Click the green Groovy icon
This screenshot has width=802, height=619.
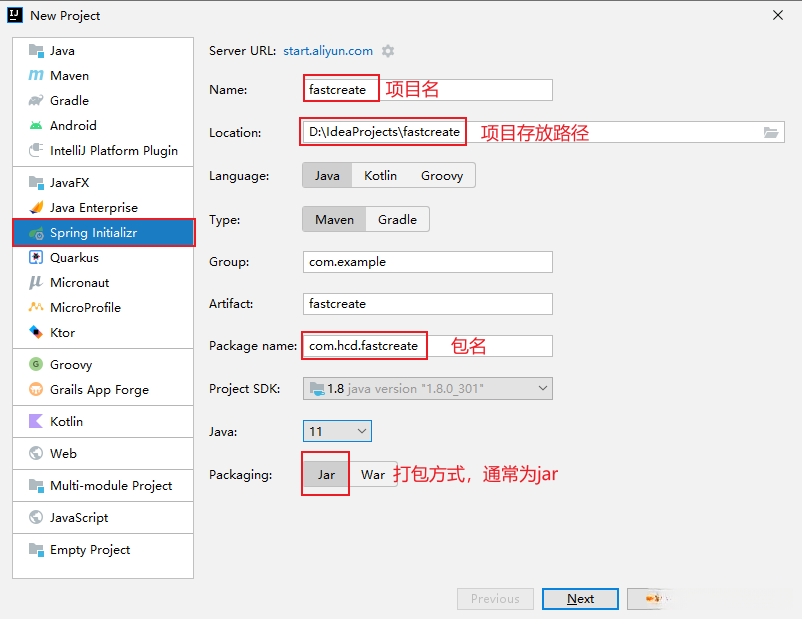pos(36,364)
